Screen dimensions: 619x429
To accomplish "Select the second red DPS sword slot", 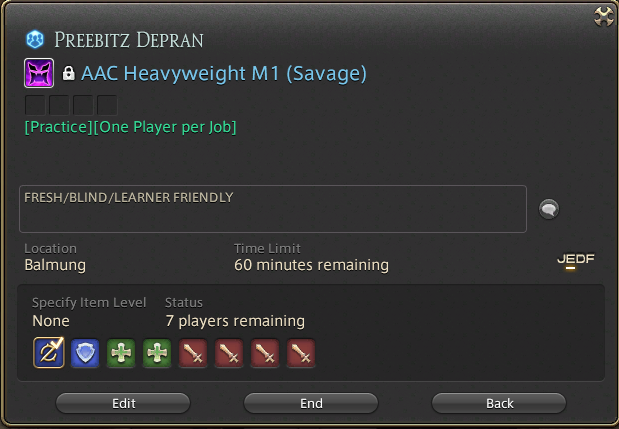I will 229,353.
